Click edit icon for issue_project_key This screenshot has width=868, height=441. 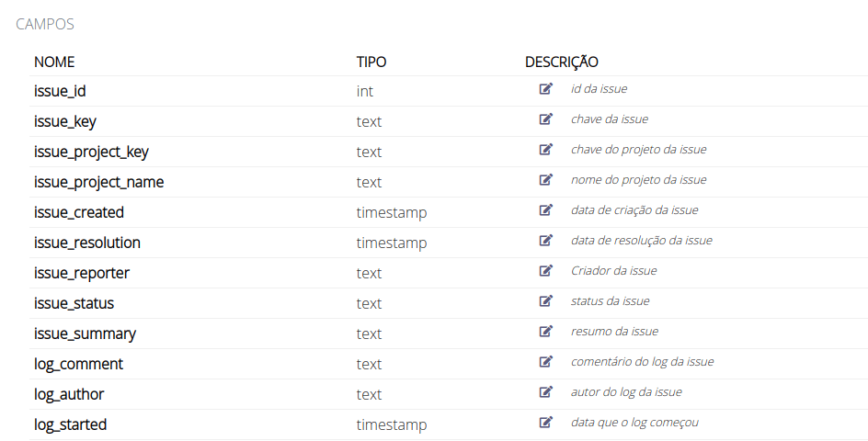pyautogui.click(x=546, y=150)
